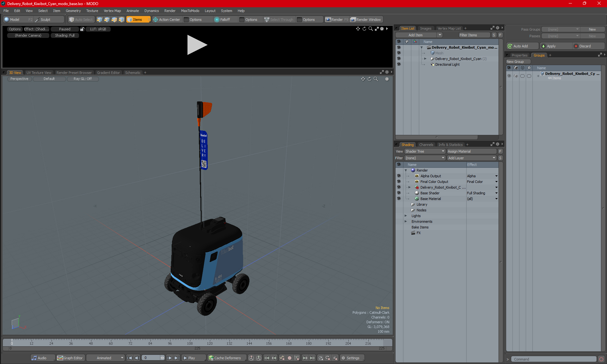Viewport: 607px width, 364px height.
Task: Toggle visibility of Alpha Output layer
Action: [x=399, y=176]
